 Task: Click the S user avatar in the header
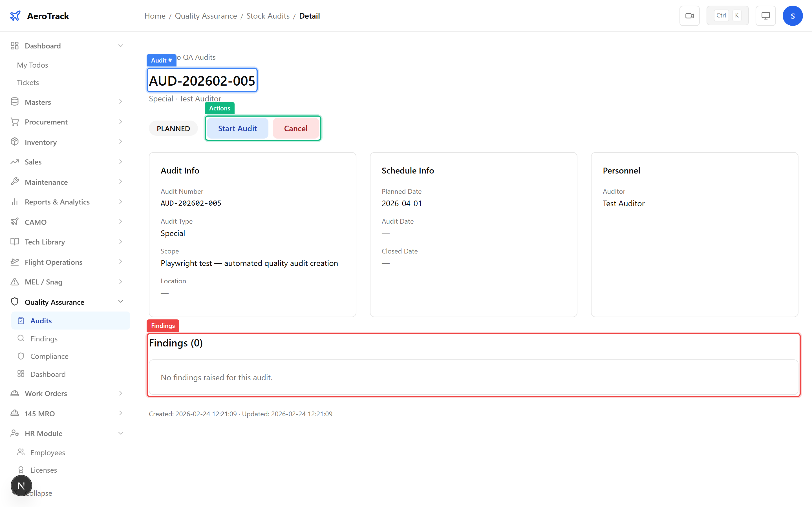tap(793, 15)
